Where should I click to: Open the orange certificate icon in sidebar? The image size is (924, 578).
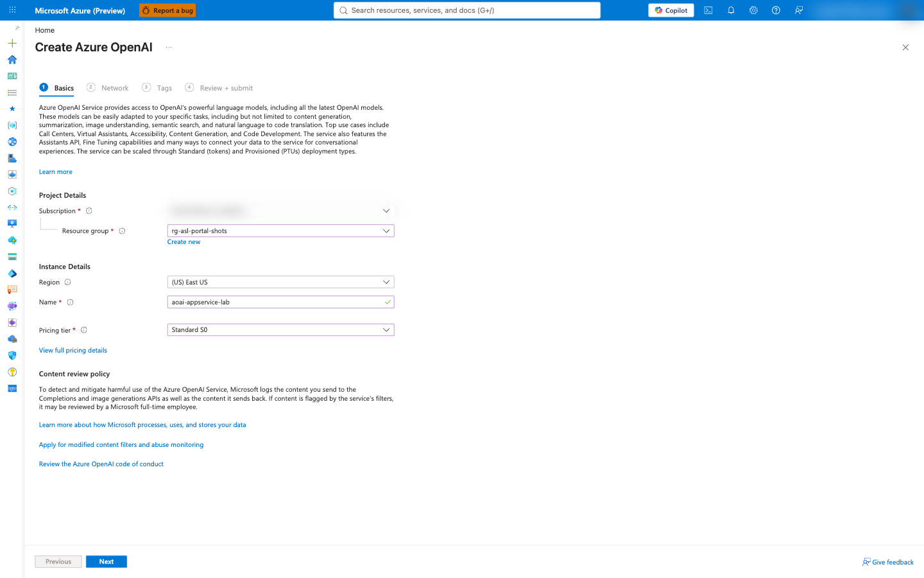[12, 290]
